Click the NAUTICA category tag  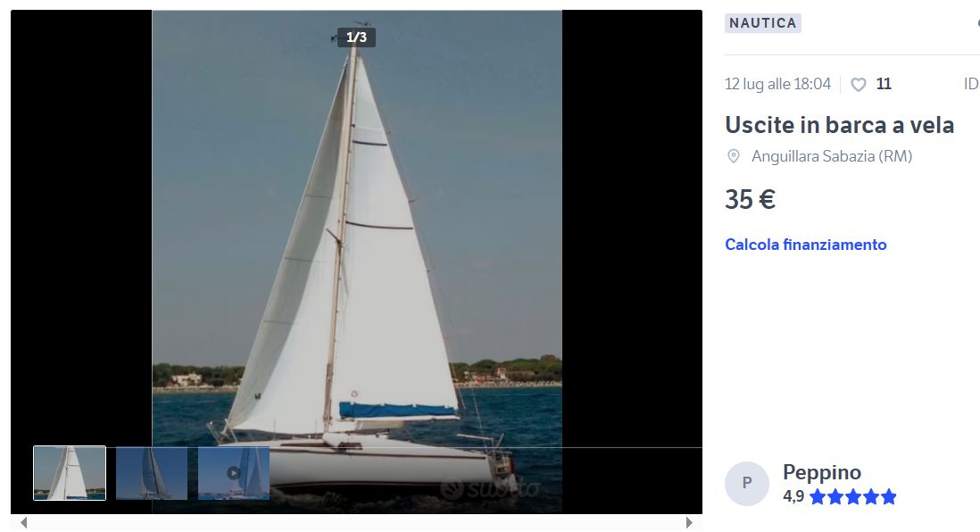coord(763,23)
